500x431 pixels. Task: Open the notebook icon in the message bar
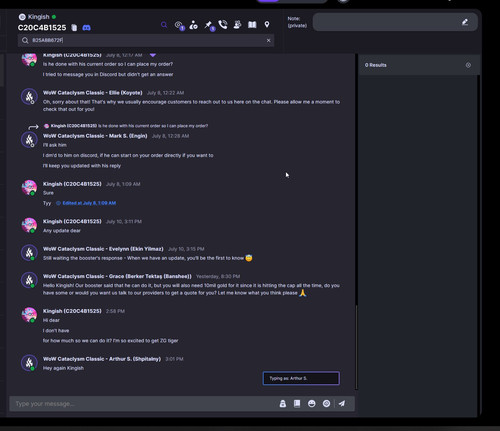pos(297,404)
